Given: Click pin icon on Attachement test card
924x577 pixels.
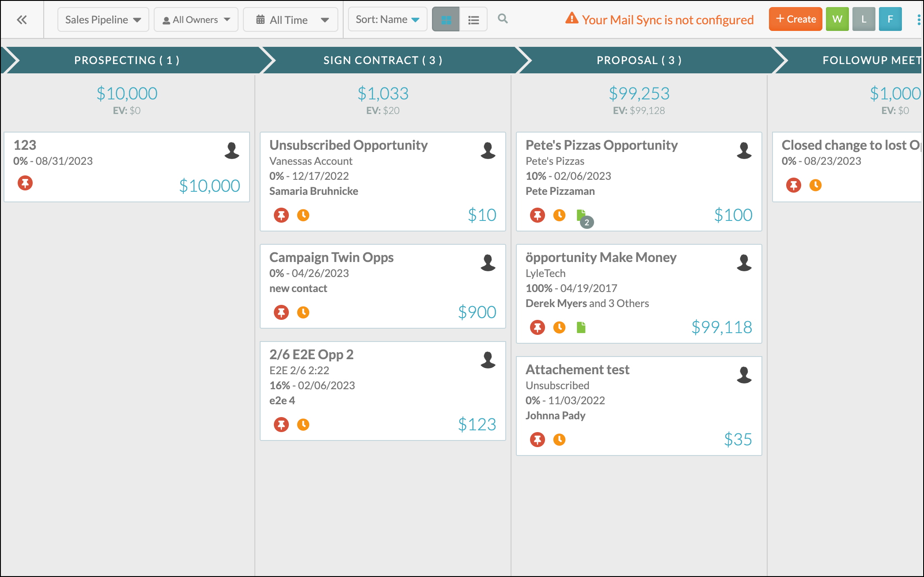Looking at the screenshot, I should click(x=538, y=440).
